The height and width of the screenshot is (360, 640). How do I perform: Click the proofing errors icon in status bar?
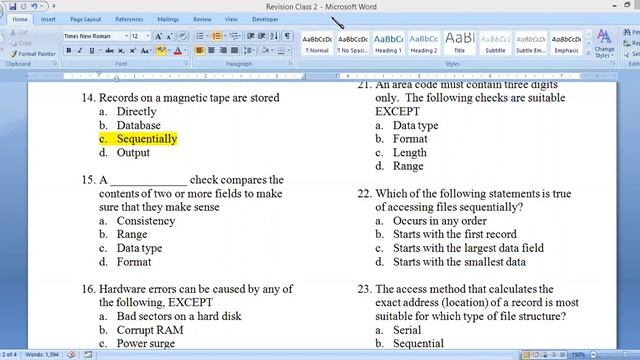pyautogui.click(x=71, y=355)
